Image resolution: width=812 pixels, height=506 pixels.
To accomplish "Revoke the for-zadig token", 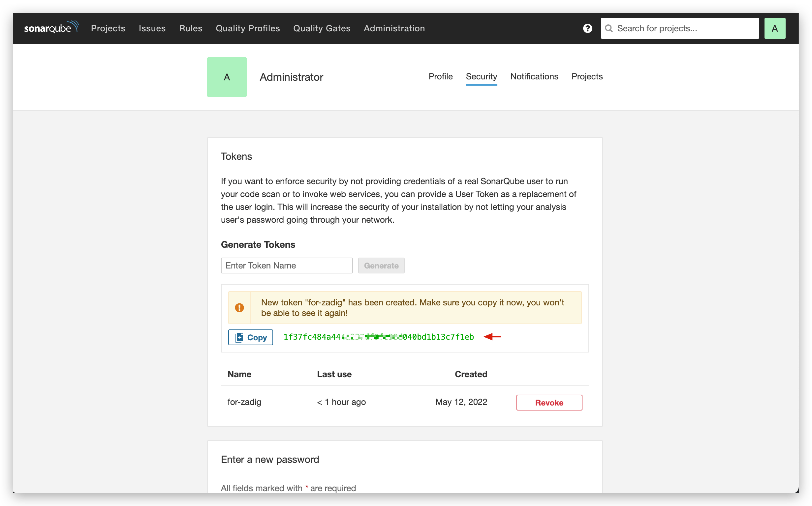I will [x=549, y=403].
